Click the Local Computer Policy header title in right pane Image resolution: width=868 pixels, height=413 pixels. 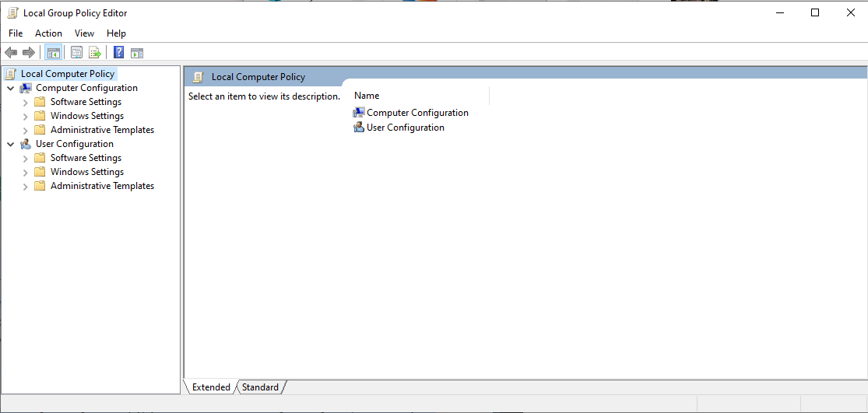tap(258, 78)
